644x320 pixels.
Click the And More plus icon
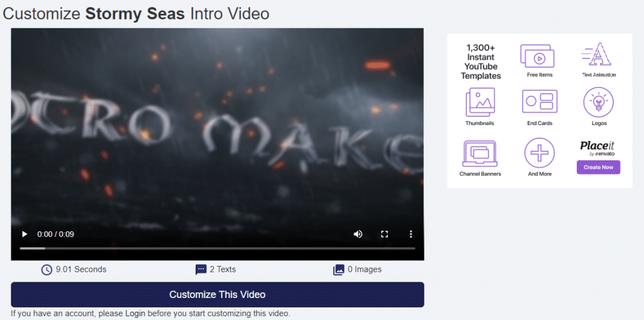[x=540, y=152]
